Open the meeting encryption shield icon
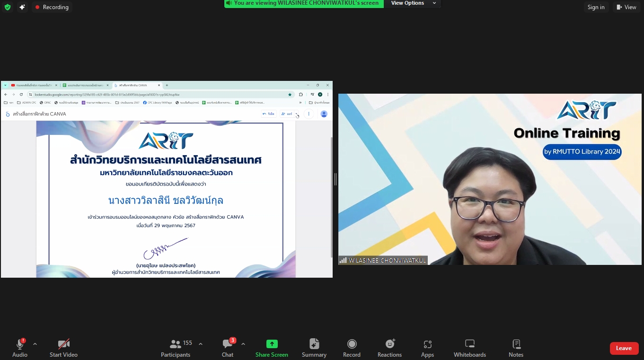The image size is (644, 360). click(x=8, y=7)
